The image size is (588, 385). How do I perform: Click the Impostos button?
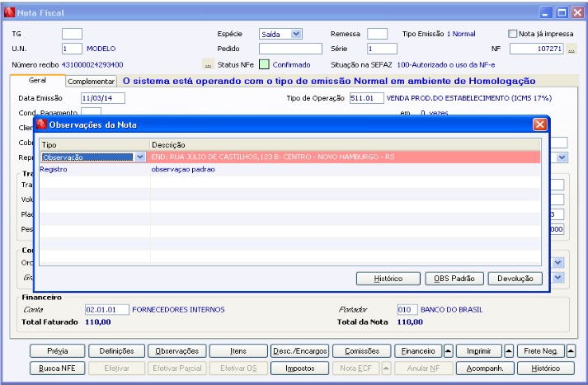point(299,369)
